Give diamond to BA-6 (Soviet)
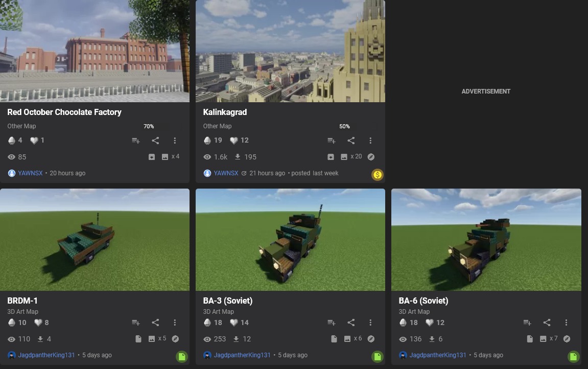The height and width of the screenshot is (369, 588). pos(403,322)
